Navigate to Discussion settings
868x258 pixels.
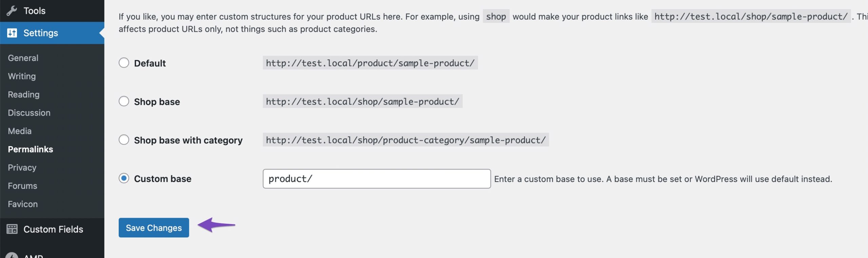point(29,113)
